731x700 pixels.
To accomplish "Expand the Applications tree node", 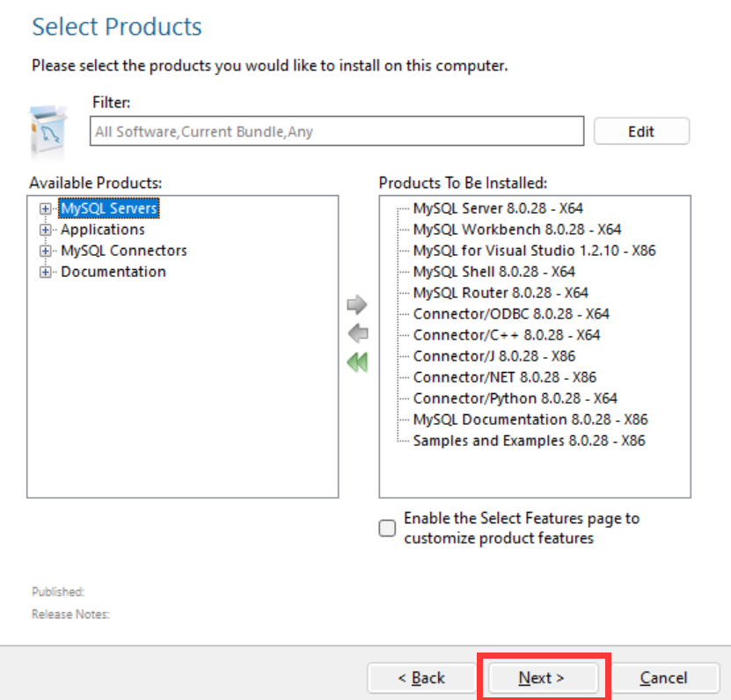I will 45,230.
